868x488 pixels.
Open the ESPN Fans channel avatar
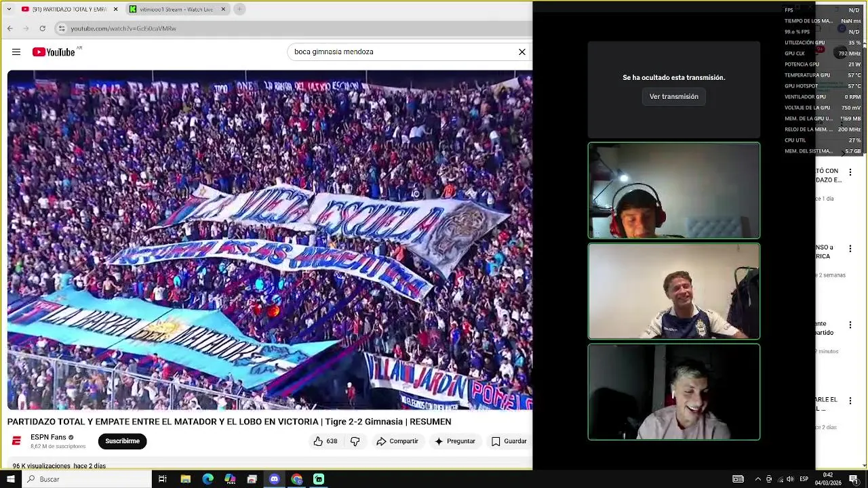(16, 441)
